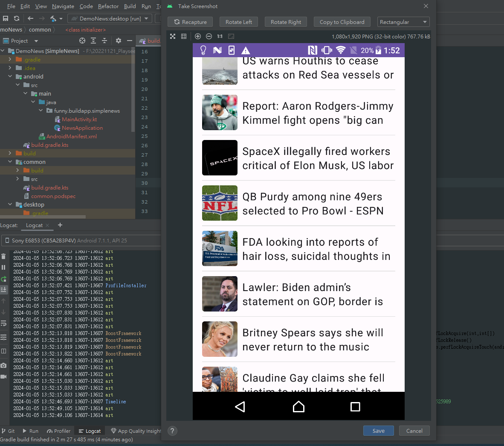Click the Build hammer icon
Screen dimensions: 504x446
pyautogui.click(x=53, y=18)
